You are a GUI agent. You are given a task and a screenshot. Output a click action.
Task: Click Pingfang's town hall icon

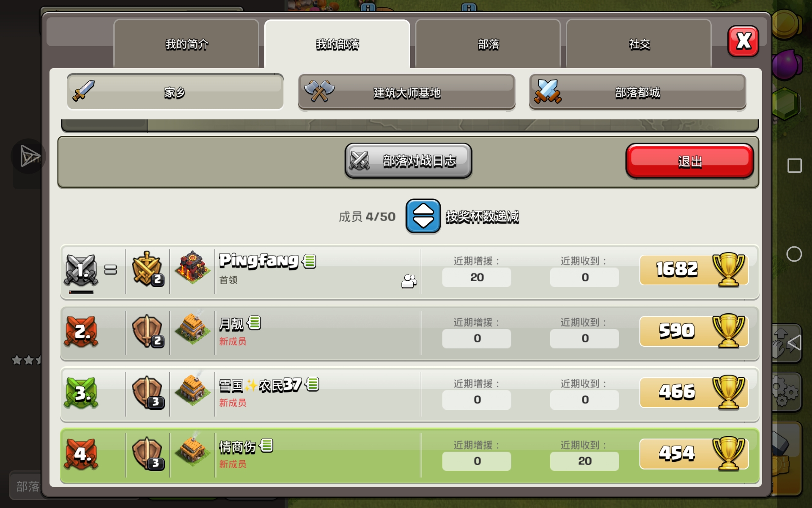pyautogui.click(x=192, y=267)
